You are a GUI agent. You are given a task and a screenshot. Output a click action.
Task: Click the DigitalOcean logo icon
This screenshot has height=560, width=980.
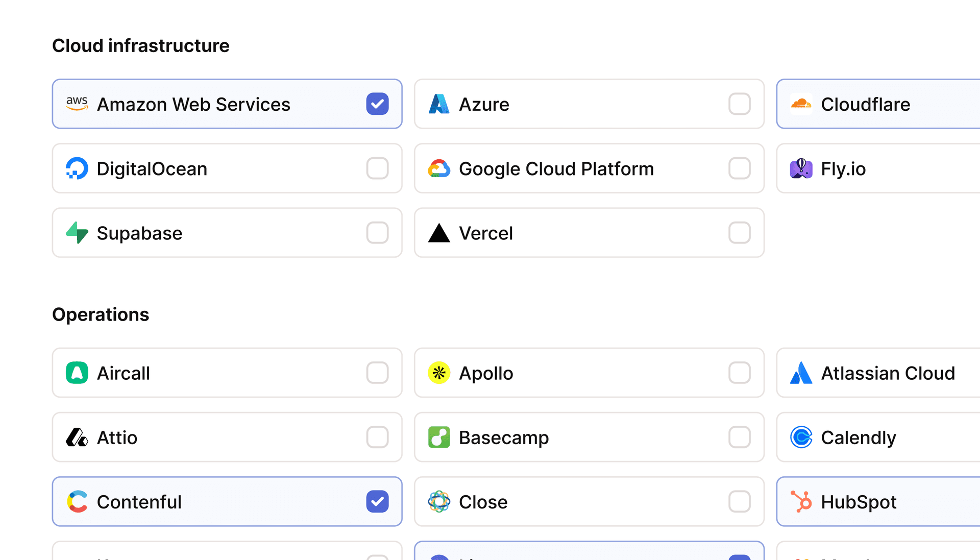click(78, 168)
